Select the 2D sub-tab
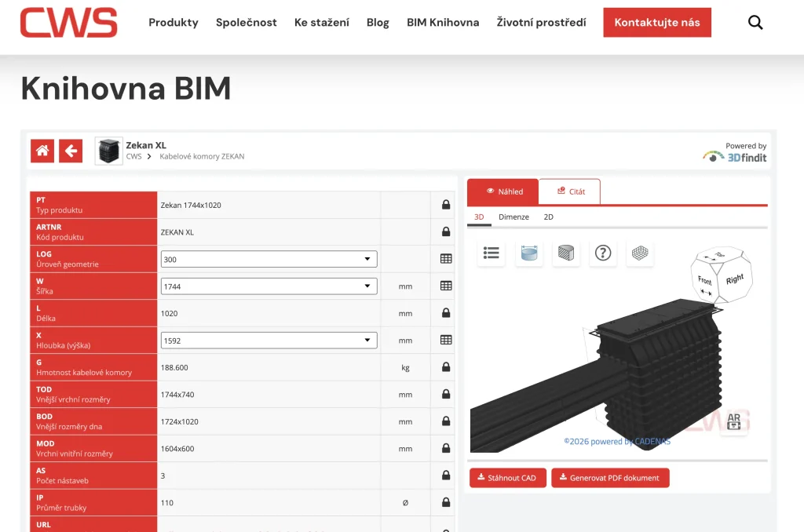 coord(549,217)
